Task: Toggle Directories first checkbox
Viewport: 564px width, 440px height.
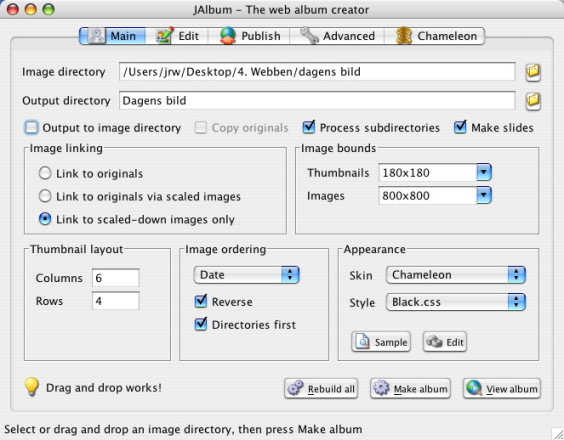Action: click(201, 324)
